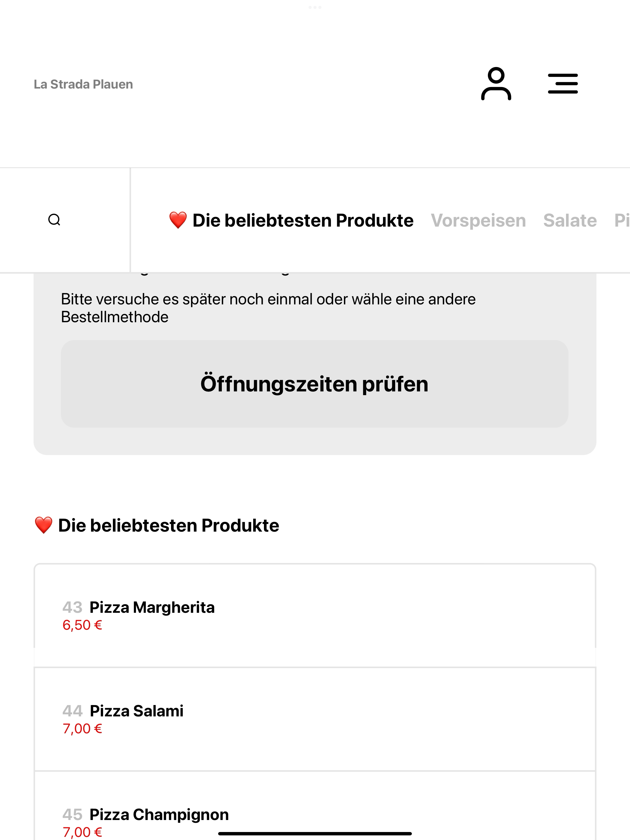Click item number 43 label
The image size is (630, 840).
[72, 607]
